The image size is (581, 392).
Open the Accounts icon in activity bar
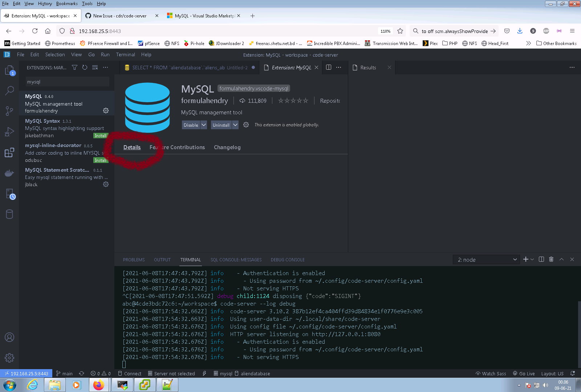[9, 337]
